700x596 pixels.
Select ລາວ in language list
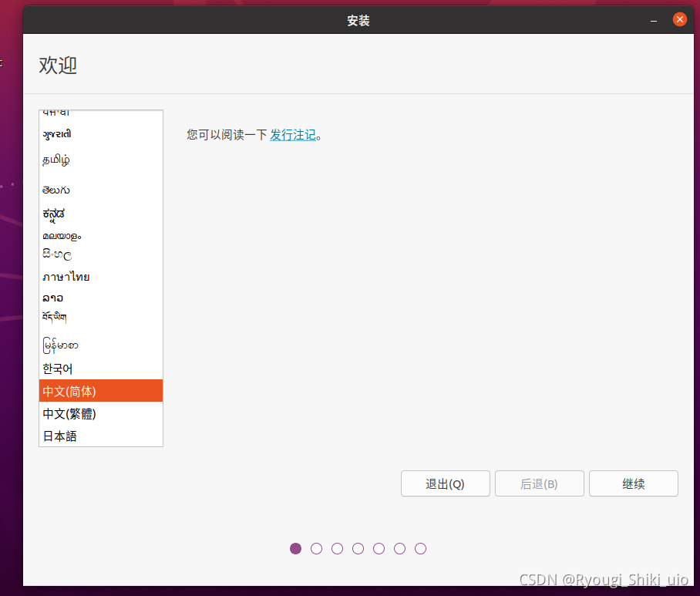click(x=101, y=298)
